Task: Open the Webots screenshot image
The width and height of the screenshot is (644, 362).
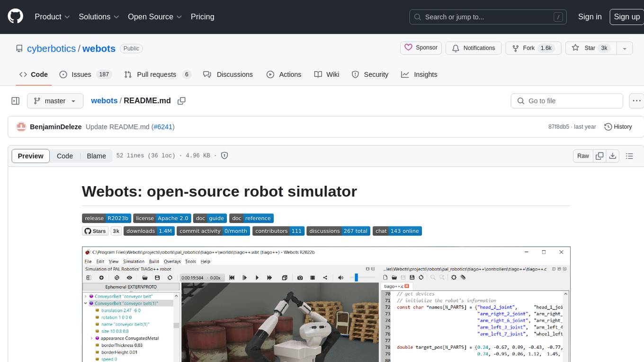Action: (326, 304)
